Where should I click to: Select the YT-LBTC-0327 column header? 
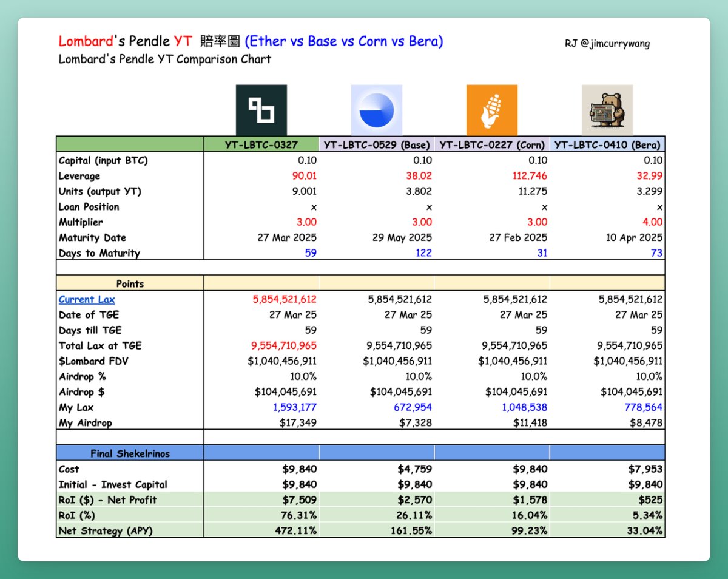tap(261, 144)
